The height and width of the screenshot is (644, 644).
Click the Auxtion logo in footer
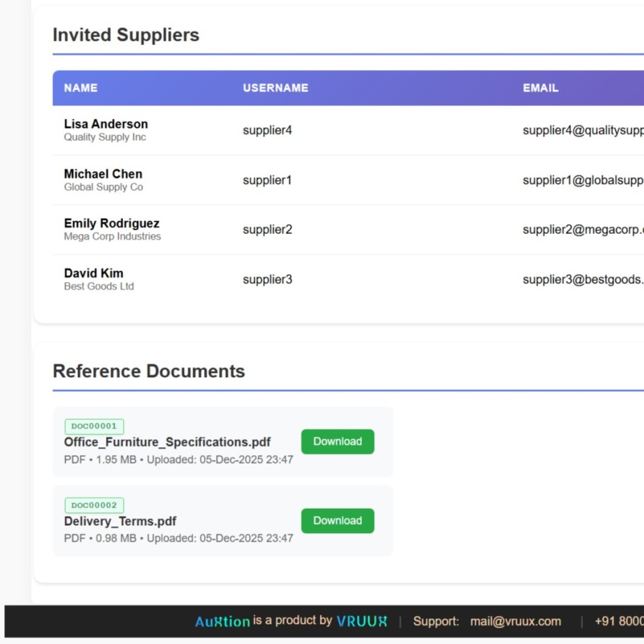pyautogui.click(x=223, y=621)
